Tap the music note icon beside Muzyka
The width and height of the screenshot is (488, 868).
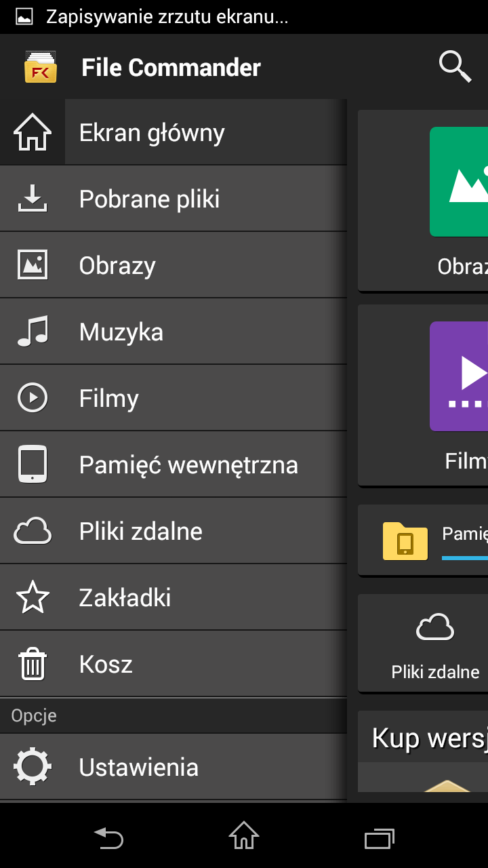(33, 332)
